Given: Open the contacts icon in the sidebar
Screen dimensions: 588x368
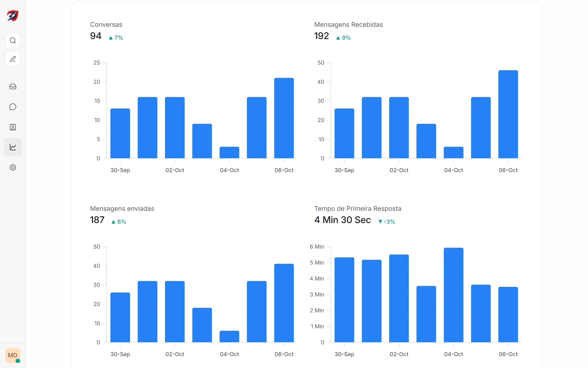Looking at the screenshot, I should coord(13,127).
